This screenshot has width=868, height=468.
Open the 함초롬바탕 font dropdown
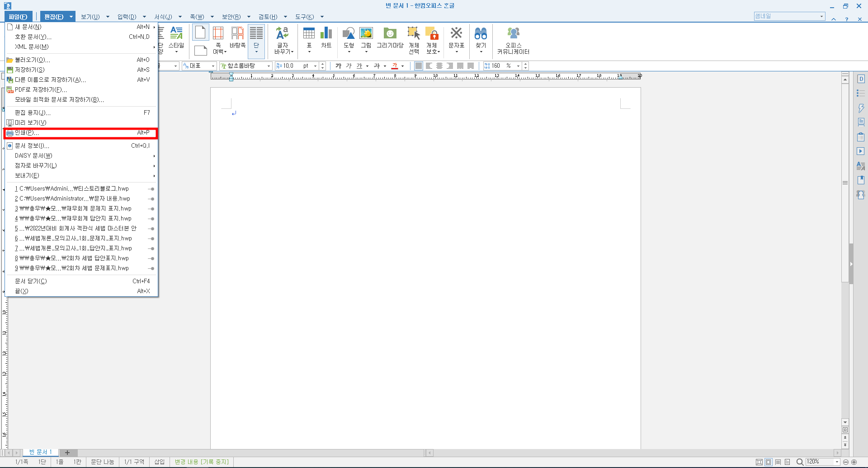click(x=269, y=66)
